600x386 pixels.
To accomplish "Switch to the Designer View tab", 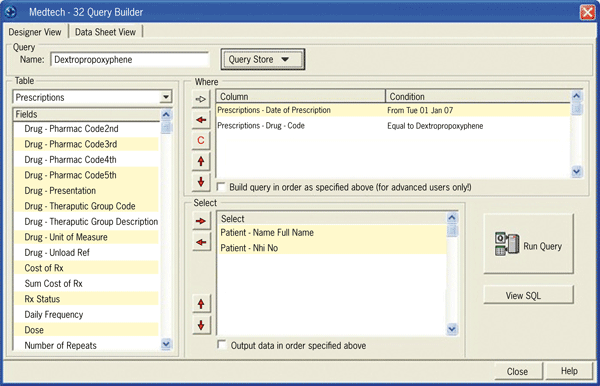I will (x=35, y=32).
